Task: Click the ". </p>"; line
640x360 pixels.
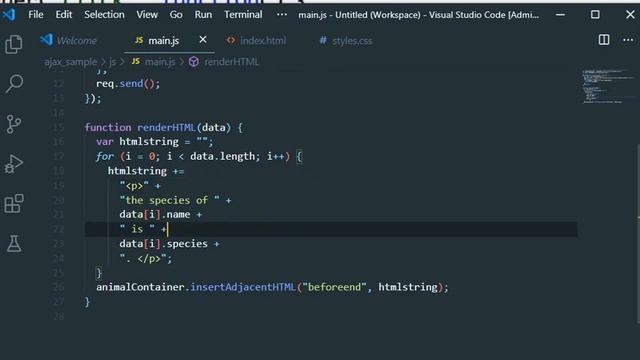Action: click(146, 259)
